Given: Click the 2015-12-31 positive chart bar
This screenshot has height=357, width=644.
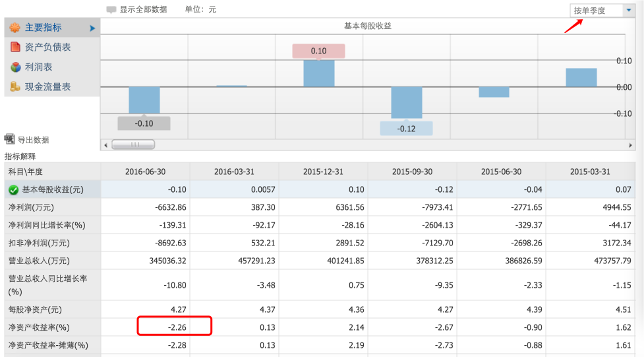Looking at the screenshot, I should coord(319,73).
